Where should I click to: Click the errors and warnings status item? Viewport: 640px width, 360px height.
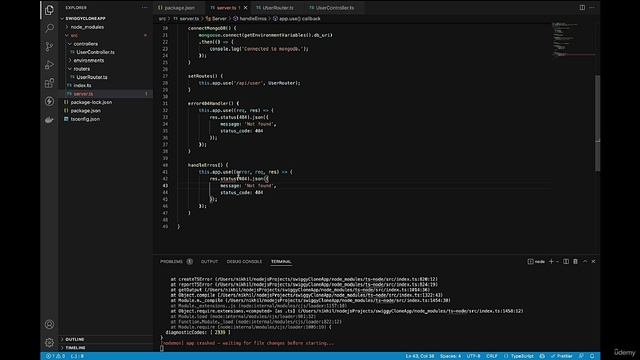point(55,356)
